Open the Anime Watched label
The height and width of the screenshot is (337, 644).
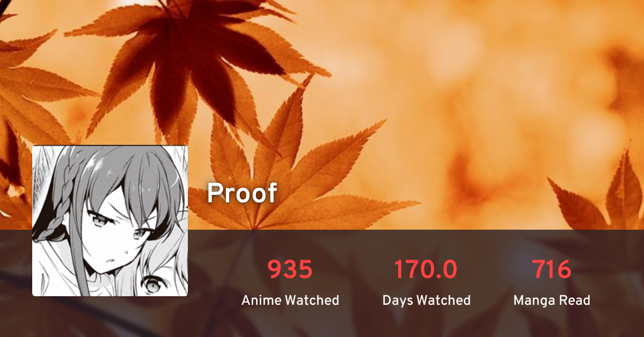(x=290, y=300)
